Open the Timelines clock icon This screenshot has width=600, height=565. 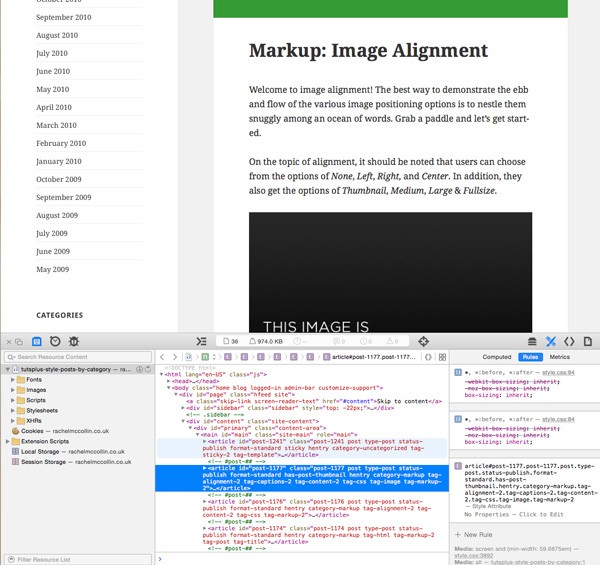(55, 341)
